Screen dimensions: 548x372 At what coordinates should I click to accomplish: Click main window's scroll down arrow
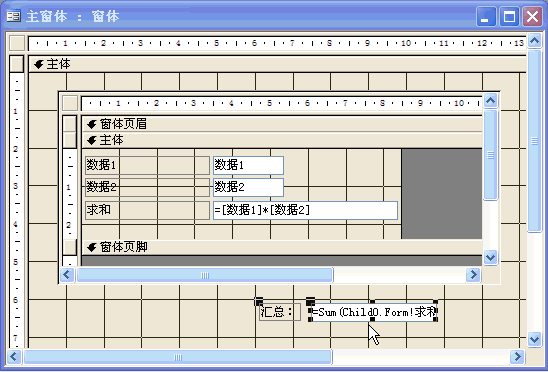click(x=534, y=339)
